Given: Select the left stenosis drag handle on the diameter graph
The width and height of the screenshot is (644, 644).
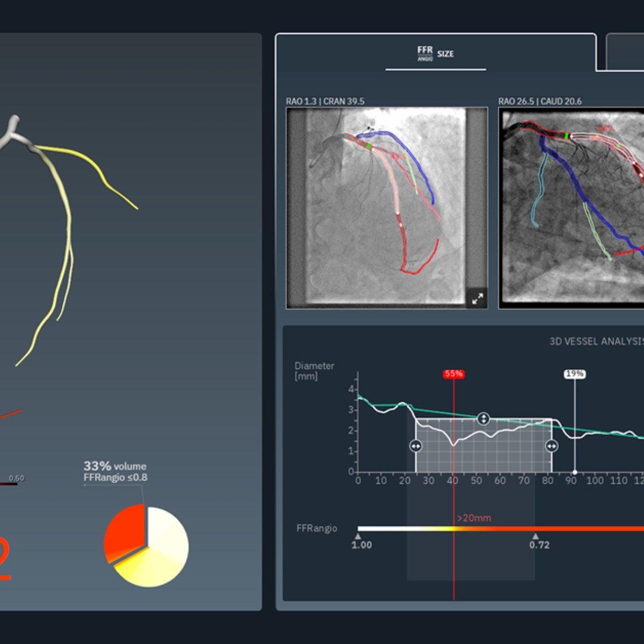Looking at the screenshot, I should (x=415, y=446).
